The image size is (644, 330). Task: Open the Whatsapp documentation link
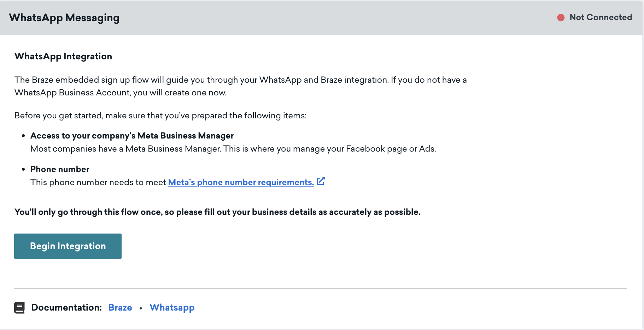point(172,307)
